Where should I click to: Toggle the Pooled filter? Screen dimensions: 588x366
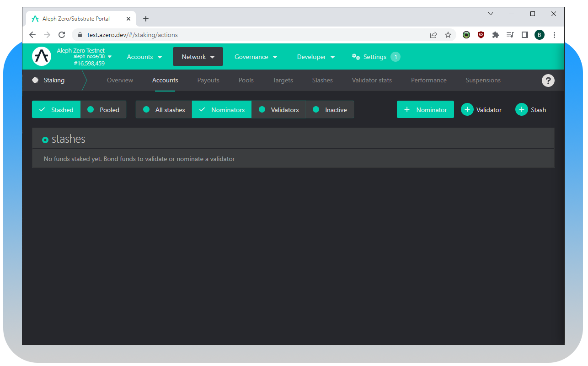(103, 110)
